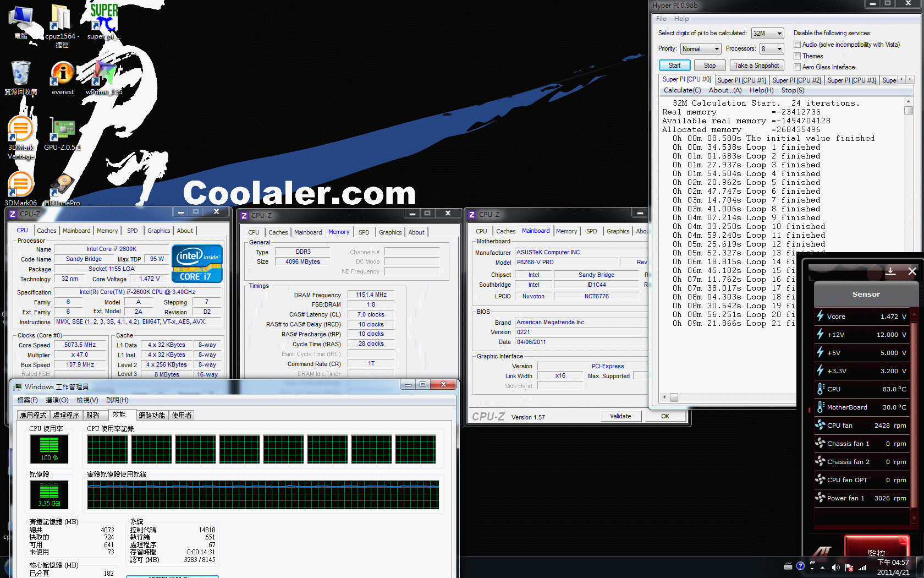Enable the Audio service disable checkbox
Screen dimensions: 924x578
point(797,45)
